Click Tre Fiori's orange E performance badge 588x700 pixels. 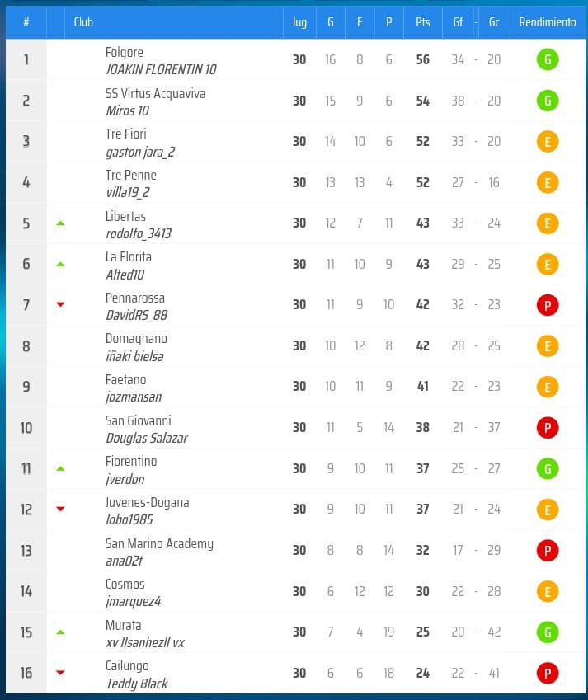547,142
